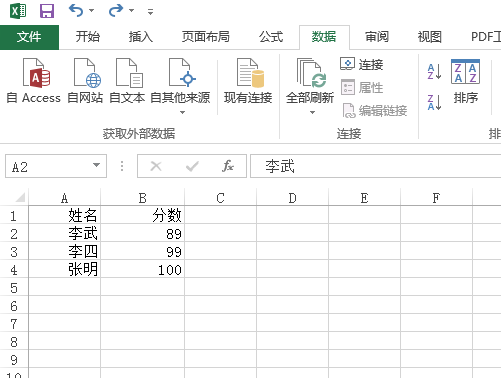501x378 pixels.
Task: Click cell with value 89
Action: (142, 233)
